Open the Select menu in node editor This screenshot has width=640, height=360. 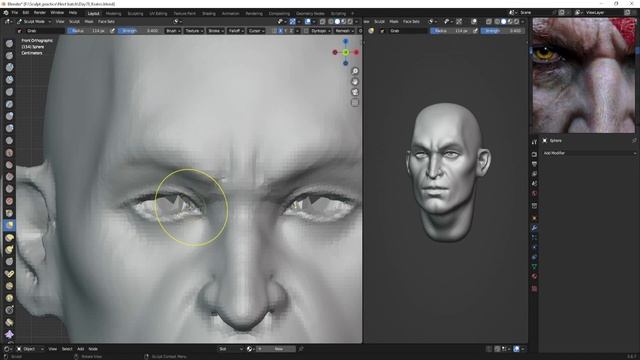(x=67, y=349)
